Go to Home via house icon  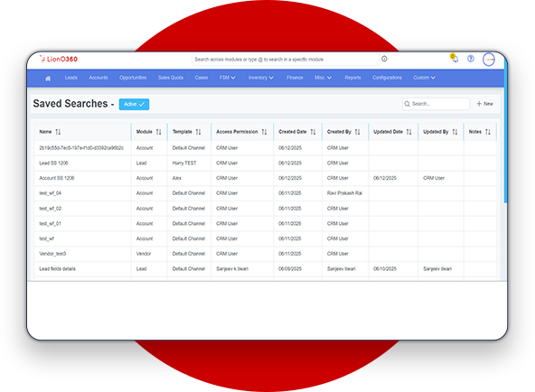pos(48,78)
